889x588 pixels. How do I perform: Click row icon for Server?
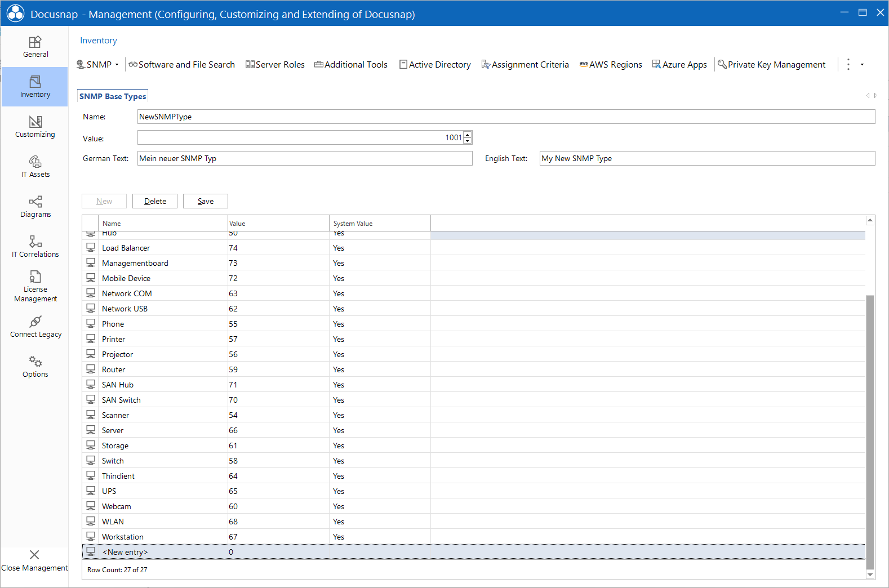click(91, 430)
